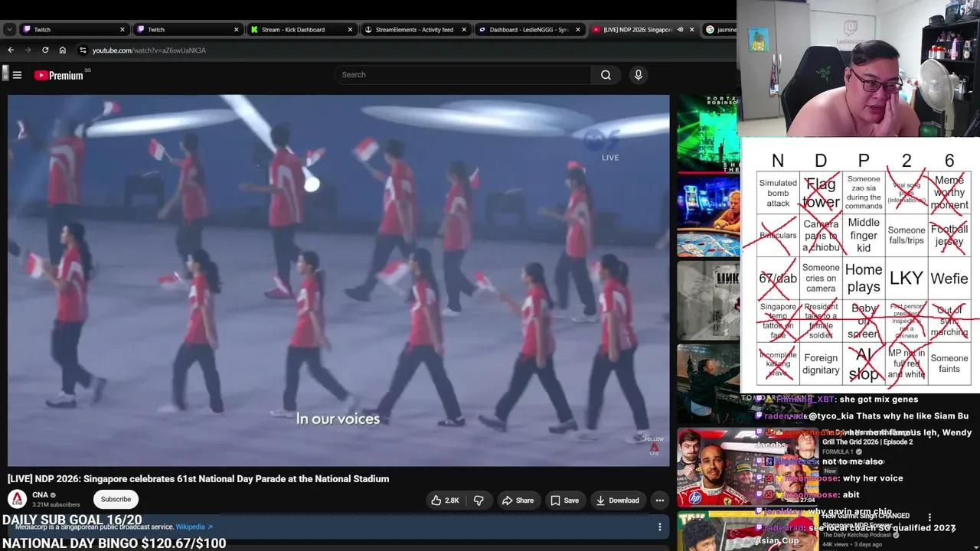Click the YouTube Search field
980x551 pixels.
[462, 75]
